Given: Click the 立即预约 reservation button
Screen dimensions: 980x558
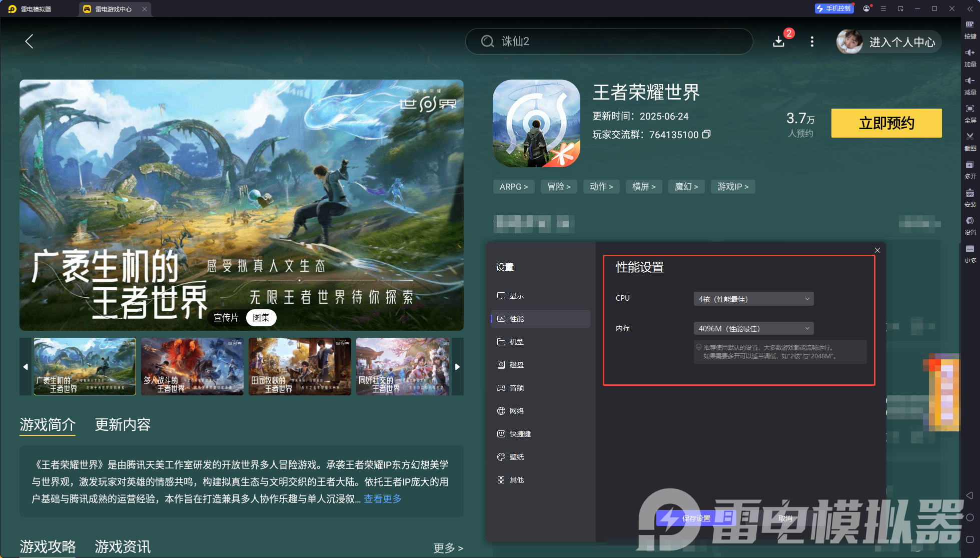Looking at the screenshot, I should click(x=886, y=123).
